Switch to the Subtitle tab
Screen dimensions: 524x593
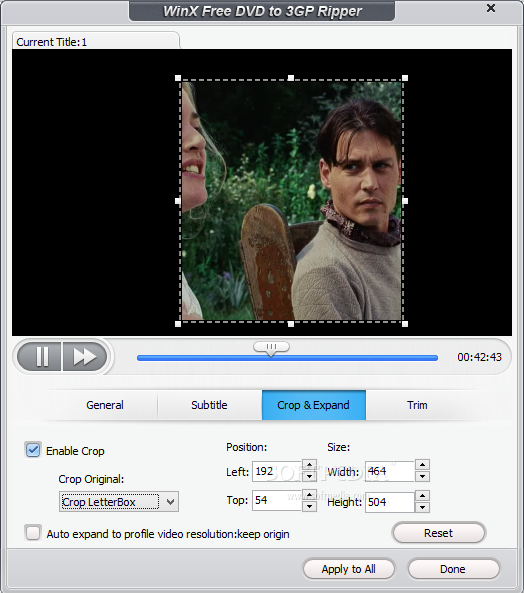tap(209, 405)
